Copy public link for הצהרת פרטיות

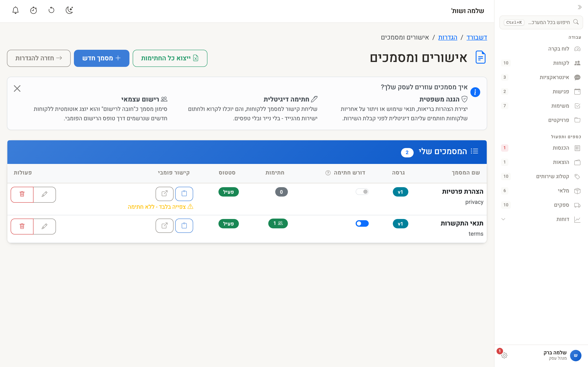(184, 194)
